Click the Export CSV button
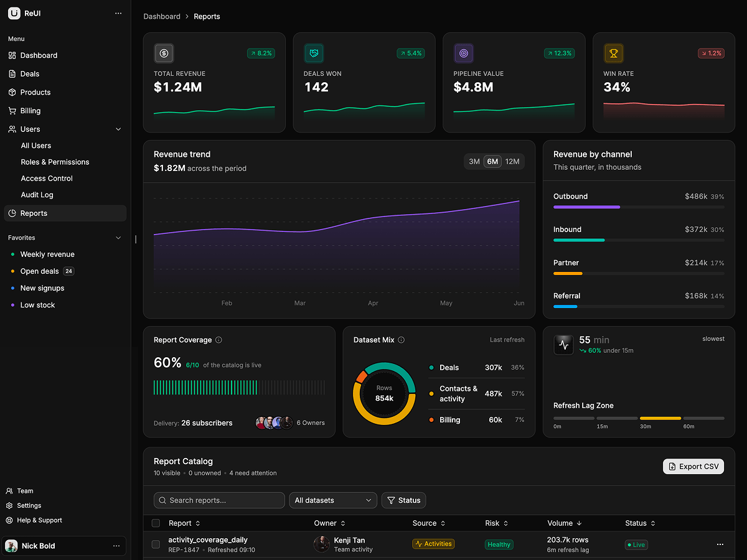747x560 pixels. (x=693, y=467)
